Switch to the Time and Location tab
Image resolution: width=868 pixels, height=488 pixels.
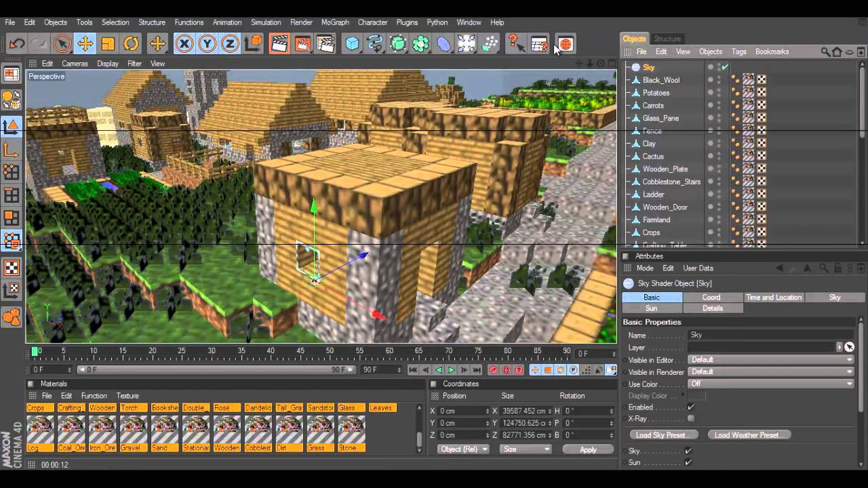click(774, 298)
